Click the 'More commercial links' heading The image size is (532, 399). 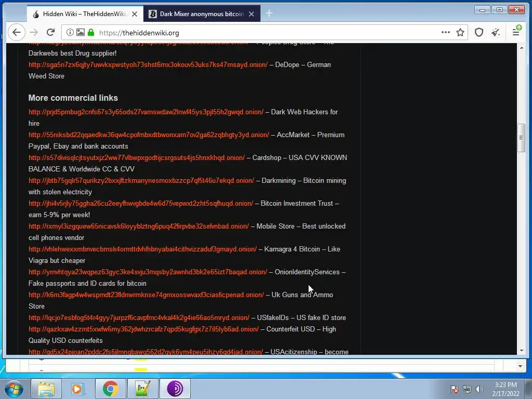click(73, 98)
